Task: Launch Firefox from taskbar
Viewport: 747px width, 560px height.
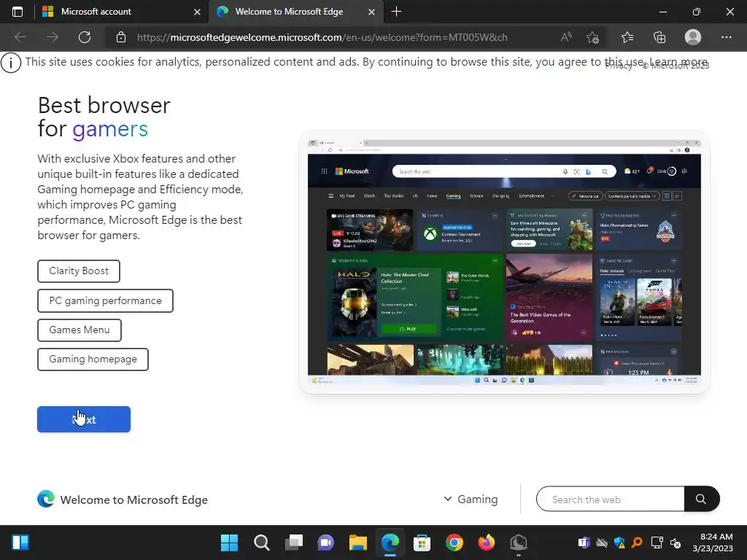Action: [x=487, y=542]
